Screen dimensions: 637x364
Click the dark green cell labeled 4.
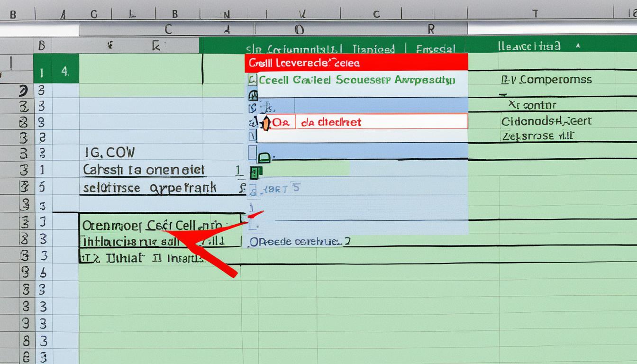click(x=65, y=72)
